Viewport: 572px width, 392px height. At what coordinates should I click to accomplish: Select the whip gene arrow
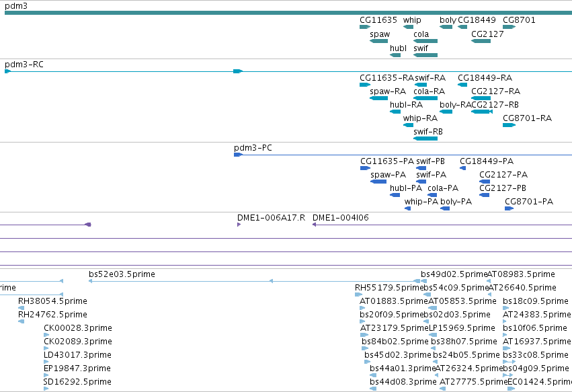click(x=408, y=27)
